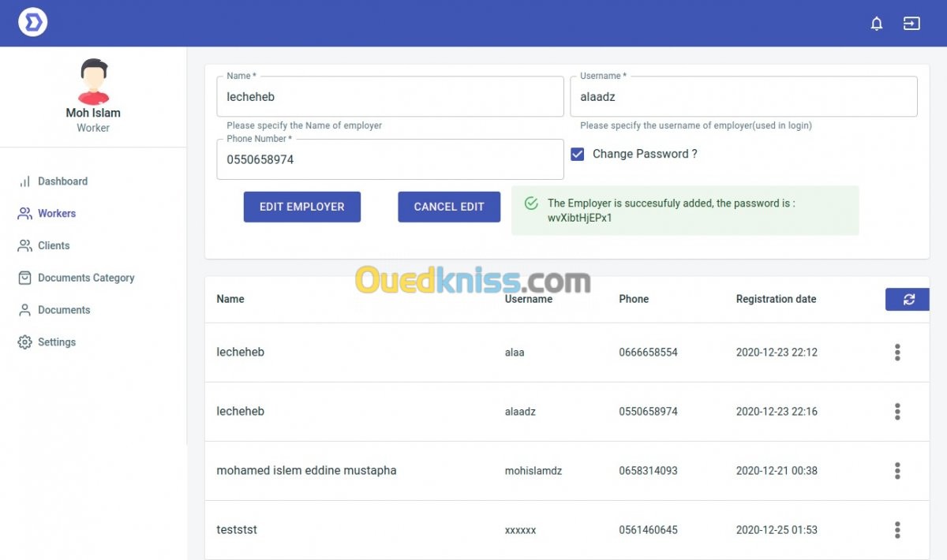The width and height of the screenshot is (947, 560).
Task: Click the Settings gear icon
Action: pos(24,342)
